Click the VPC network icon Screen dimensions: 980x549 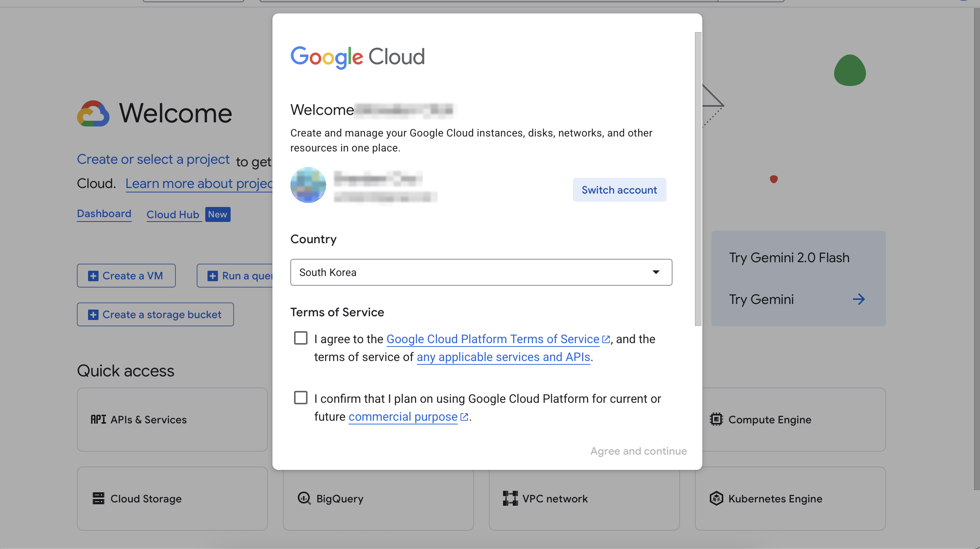(x=510, y=498)
